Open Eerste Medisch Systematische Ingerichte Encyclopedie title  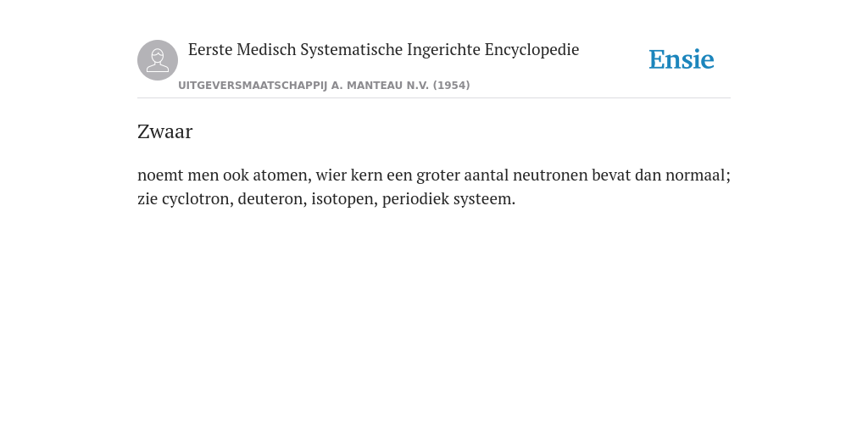tap(384, 50)
